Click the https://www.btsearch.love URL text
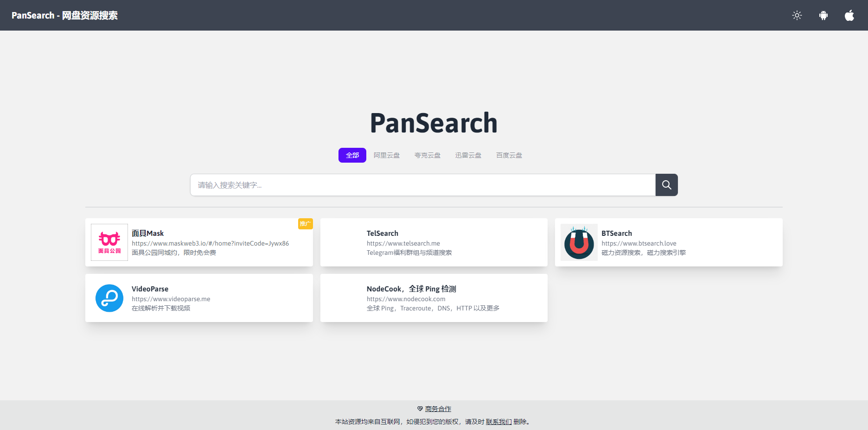Viewport: 868px width, 430px height. (639, 243)
